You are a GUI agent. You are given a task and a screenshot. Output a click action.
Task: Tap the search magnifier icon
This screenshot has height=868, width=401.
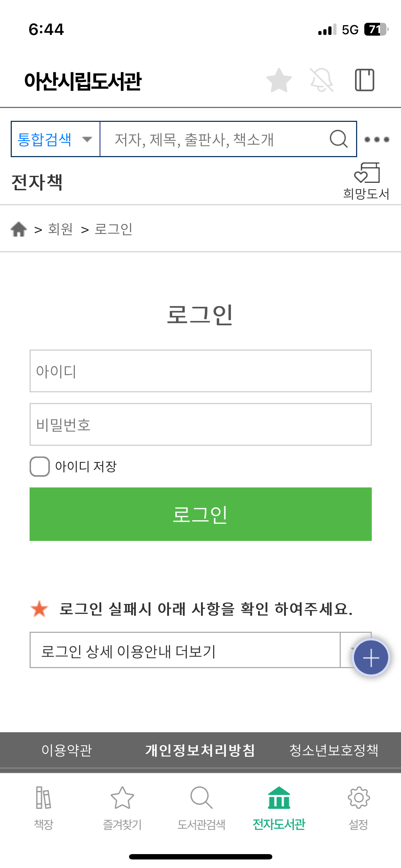(x=338, y=139)
